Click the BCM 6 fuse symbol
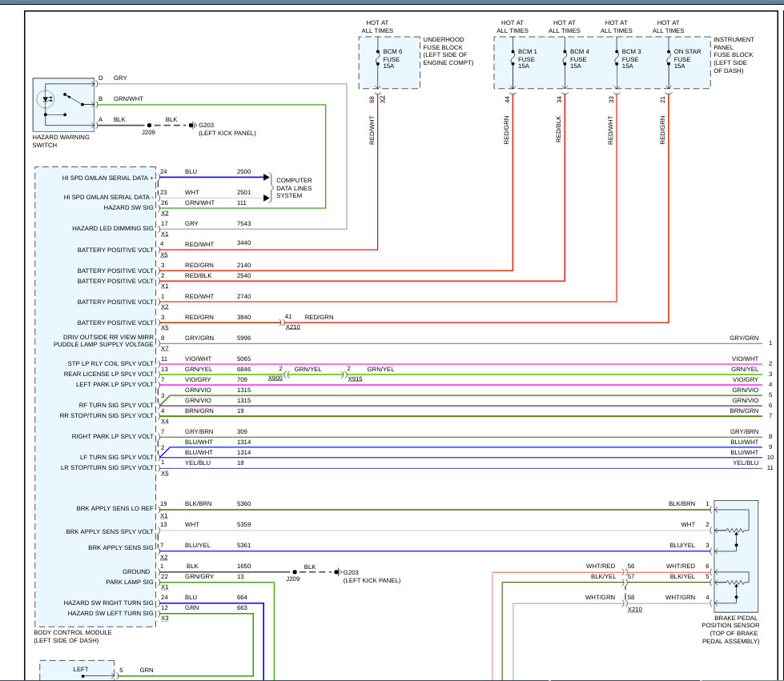The image size is (784, 681). pyautogui.click(x=378, y=59)
